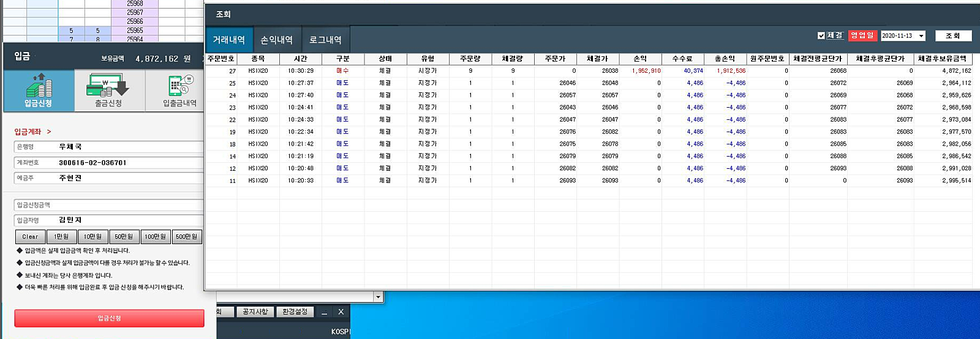Click the 조회 search button
This screenshot has width=980, height=339.
(x=953, y=35)
